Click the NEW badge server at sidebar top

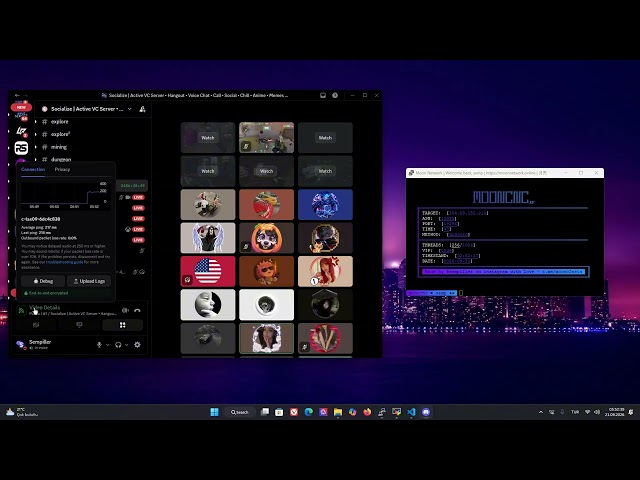(x=21, y=107)
